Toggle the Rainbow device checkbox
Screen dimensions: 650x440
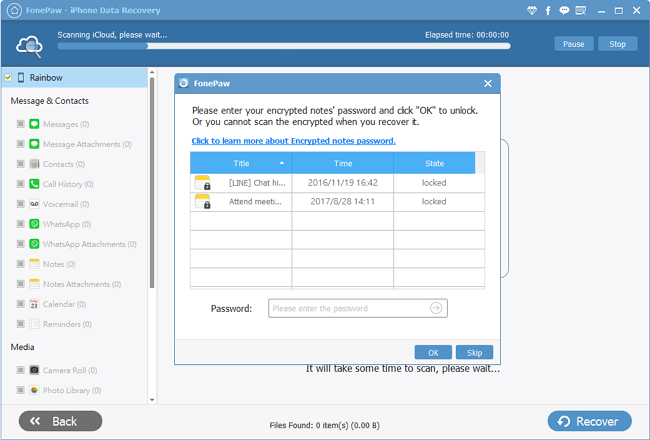[8, 78]
